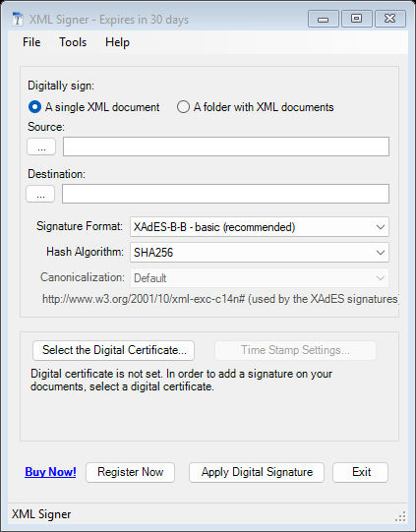The width and height of the screenshot is (416, 532).
Task: Click the 'Destination:' label
Action: [x=56, y=174]
